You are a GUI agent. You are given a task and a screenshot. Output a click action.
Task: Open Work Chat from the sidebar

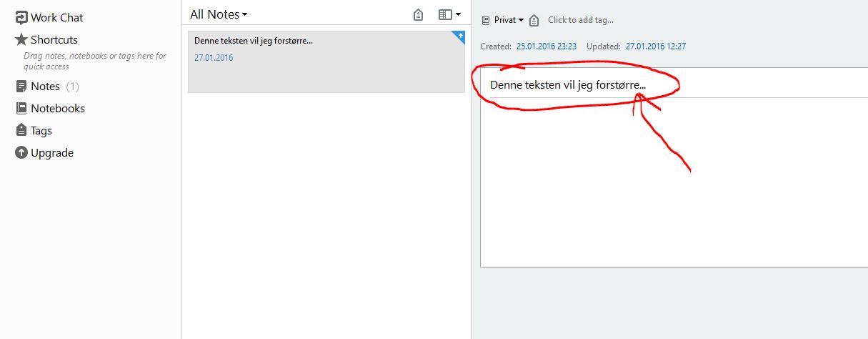click(x=49, y=17)
